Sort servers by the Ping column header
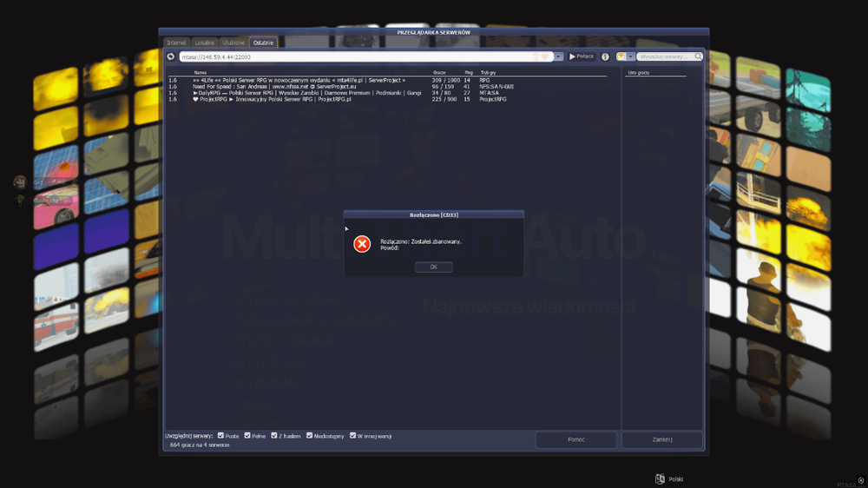The width and height of the screenshot is (868, 488). (469, 73)
